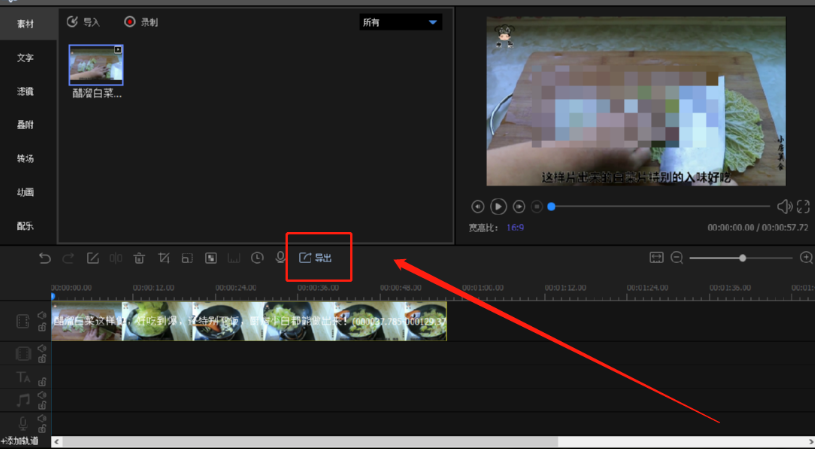Step to next frame in preview
815x449 pixels.
(519, 206)
